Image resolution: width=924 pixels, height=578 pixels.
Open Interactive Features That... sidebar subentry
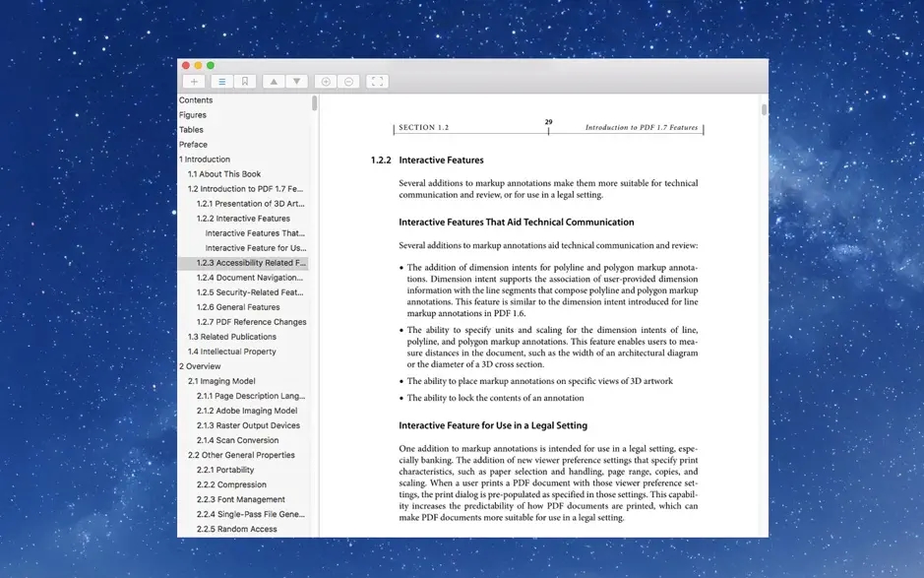click(x=255, y=233)
